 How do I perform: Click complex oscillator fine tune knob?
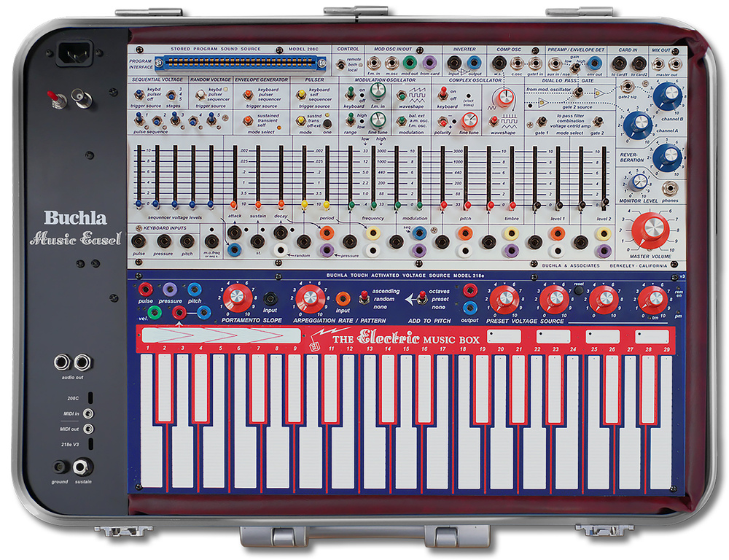click(x=469, y=121)
